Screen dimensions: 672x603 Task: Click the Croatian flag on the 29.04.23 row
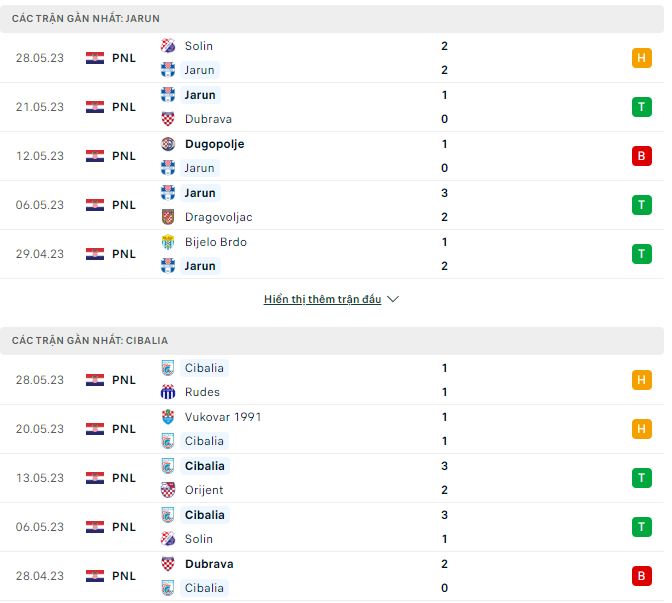click(95, 254)
